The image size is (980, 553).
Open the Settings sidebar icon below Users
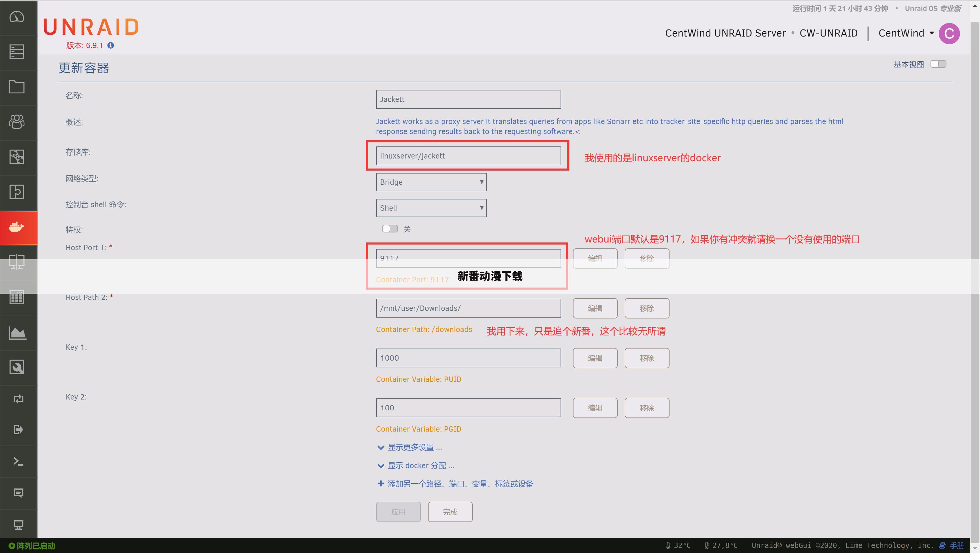17,157
